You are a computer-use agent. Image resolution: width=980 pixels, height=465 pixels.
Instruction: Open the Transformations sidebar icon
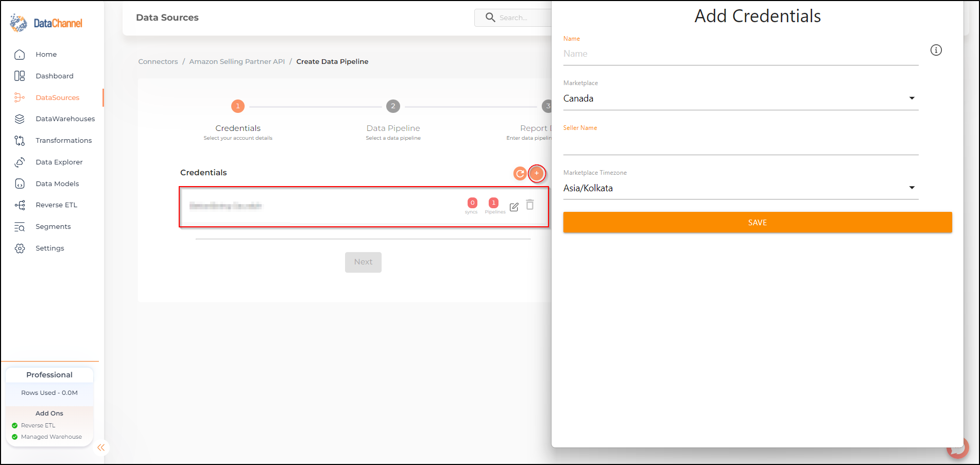[x=20, y=141]
